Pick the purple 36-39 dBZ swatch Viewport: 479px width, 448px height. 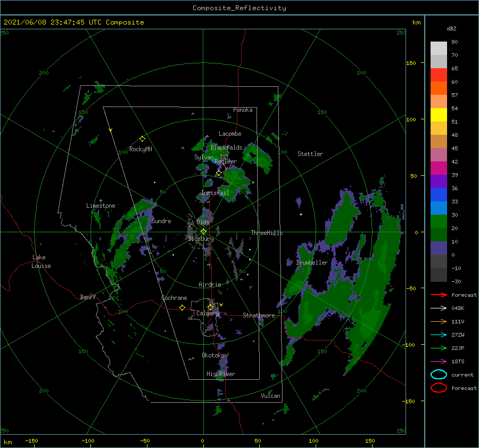[439, 182]
